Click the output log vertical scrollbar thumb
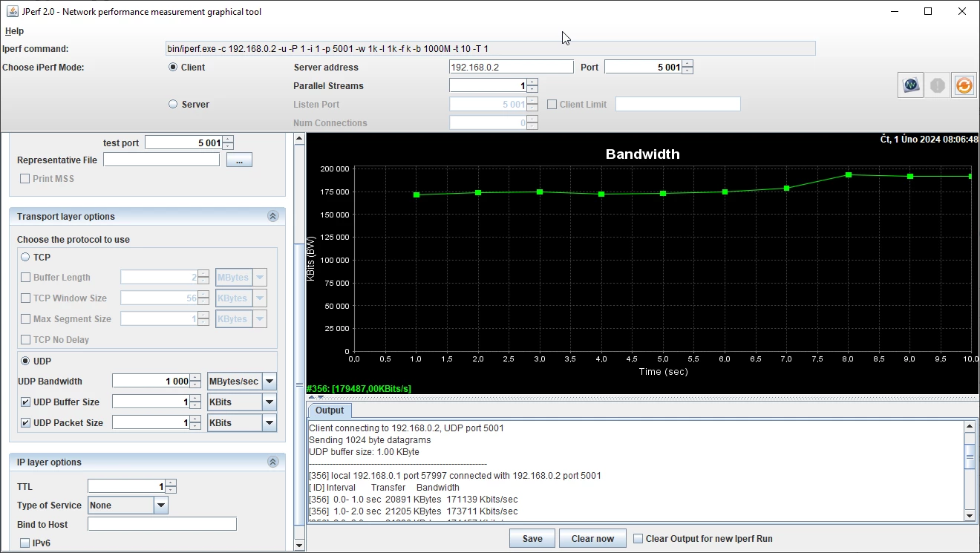980x553 pixels. point(970,456)
